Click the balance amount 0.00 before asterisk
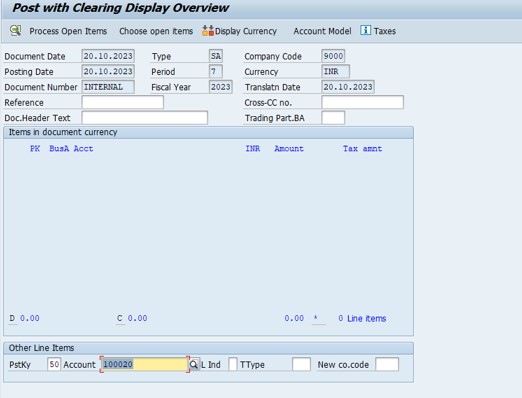 click(x=294, y=318)
